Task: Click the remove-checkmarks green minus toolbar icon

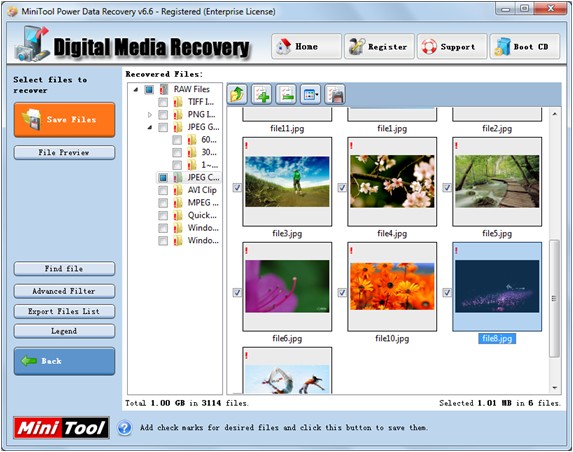Action: [x=286, y=95]
